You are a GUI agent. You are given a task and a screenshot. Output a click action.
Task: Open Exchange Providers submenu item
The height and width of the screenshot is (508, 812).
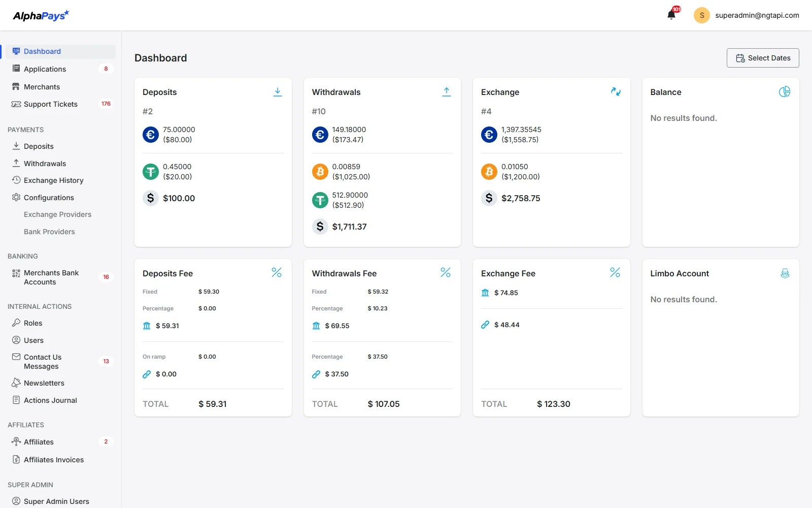pos(57,214)
